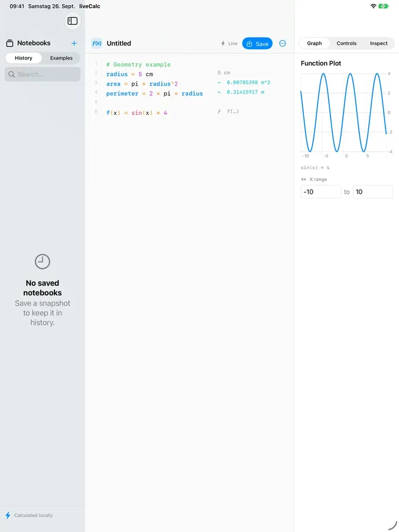Click the '0.00785398 m^2' result
This screenshot has width=399, height=532.
pos(248,82)
